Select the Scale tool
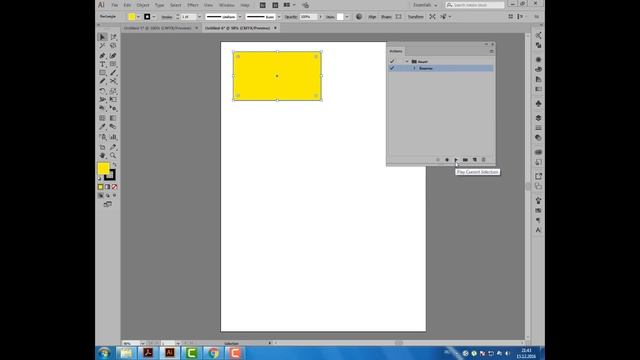The height and width of the screenshot is (360, 640). (113, 91)
